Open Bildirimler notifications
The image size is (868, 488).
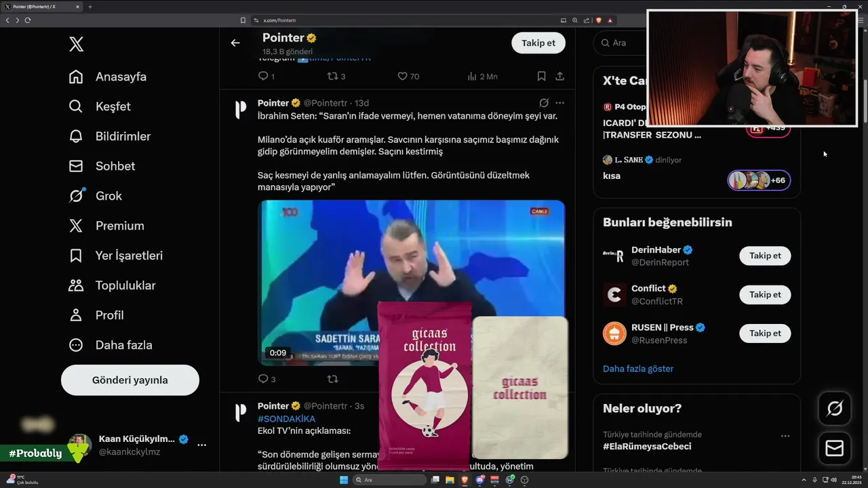pos(109,136)
